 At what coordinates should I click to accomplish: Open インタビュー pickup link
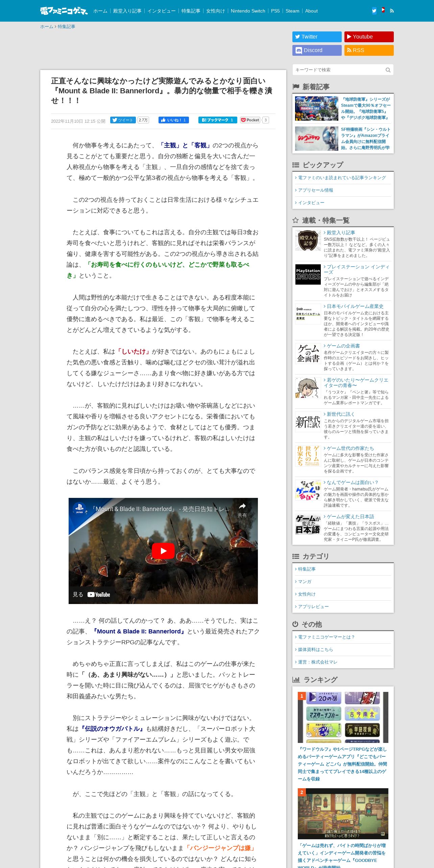point(311,203)
